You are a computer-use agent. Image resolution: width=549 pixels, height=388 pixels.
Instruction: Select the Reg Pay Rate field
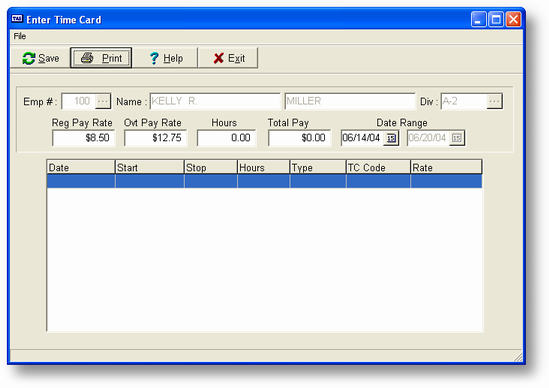click(83, 138)
